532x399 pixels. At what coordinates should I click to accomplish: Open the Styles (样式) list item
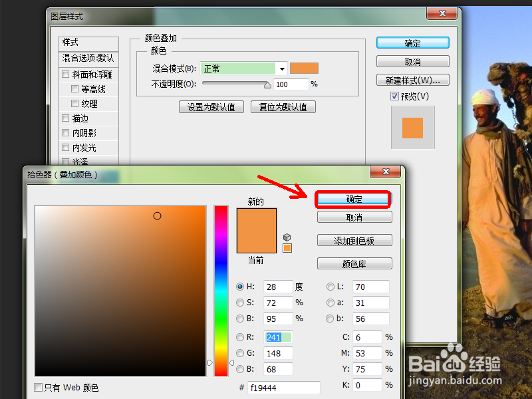[88, 43]
